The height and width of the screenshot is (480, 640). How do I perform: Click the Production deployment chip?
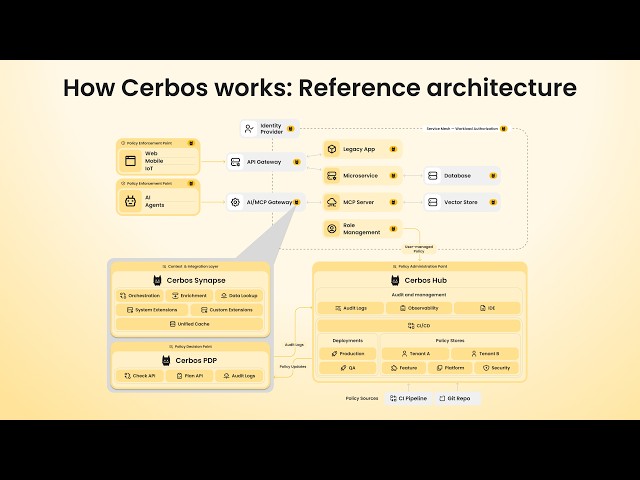click(x=348, y=353)
